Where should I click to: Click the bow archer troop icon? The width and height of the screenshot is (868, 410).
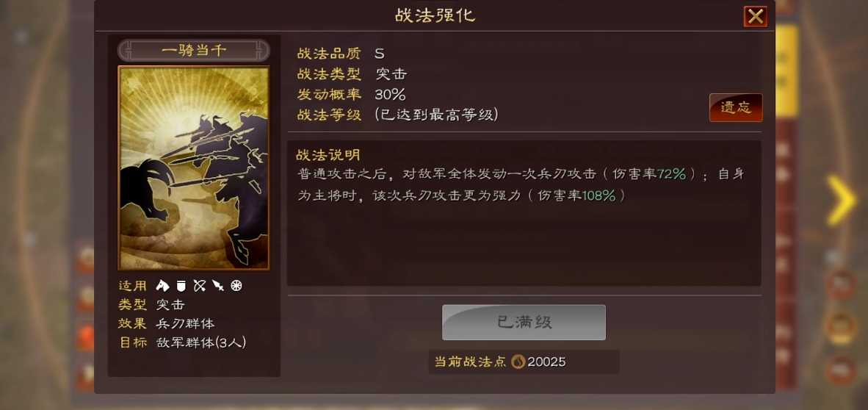tap(199, 286)
